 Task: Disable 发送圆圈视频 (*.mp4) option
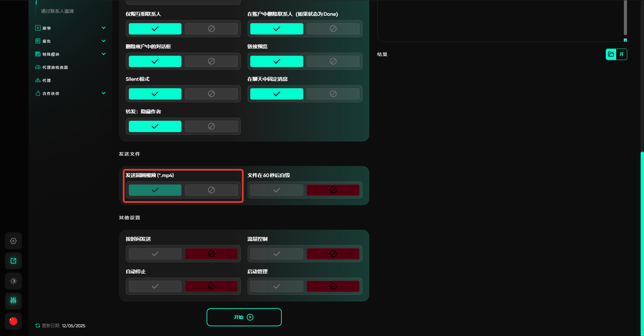pyautogui.click(x=211, y=190)
